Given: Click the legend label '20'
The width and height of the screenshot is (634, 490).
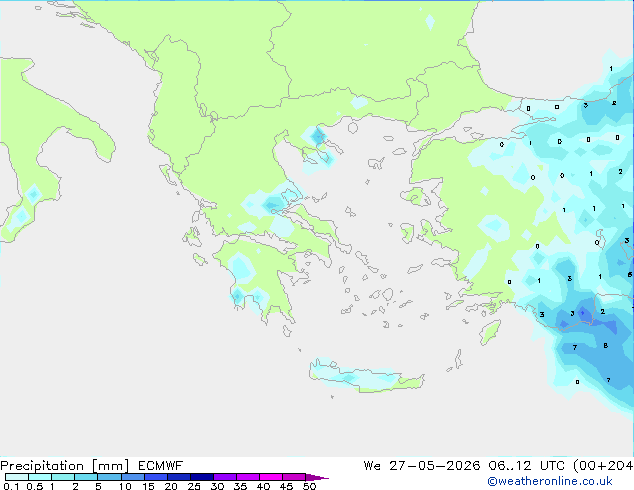Looking at the screenshot, I should click(x=171, y=486).
